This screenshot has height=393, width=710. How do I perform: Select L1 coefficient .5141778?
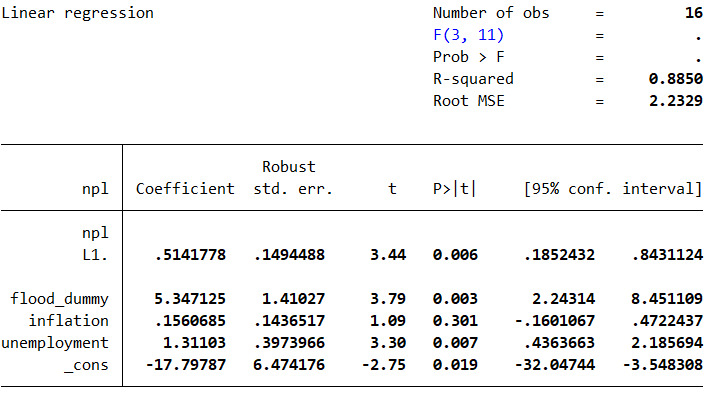[190, 255]
